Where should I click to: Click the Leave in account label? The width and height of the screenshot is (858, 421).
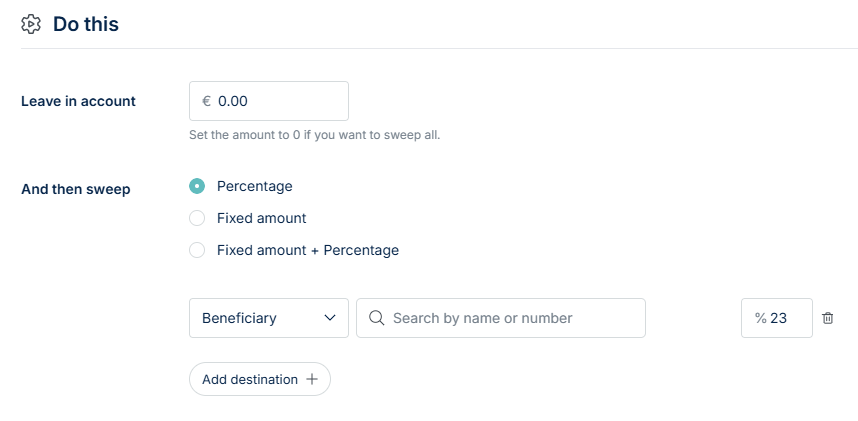pyautogui.click(x=78, y=101)
